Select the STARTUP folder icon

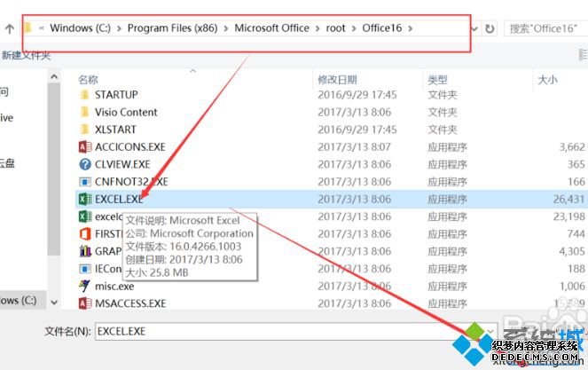pos(85,95)
